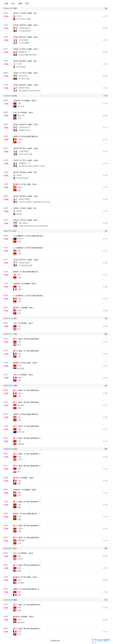Click the Belgium flag in hockey A组(2) match
The width and height of the screenshot is (113, 644).
(x=15, y=140)
